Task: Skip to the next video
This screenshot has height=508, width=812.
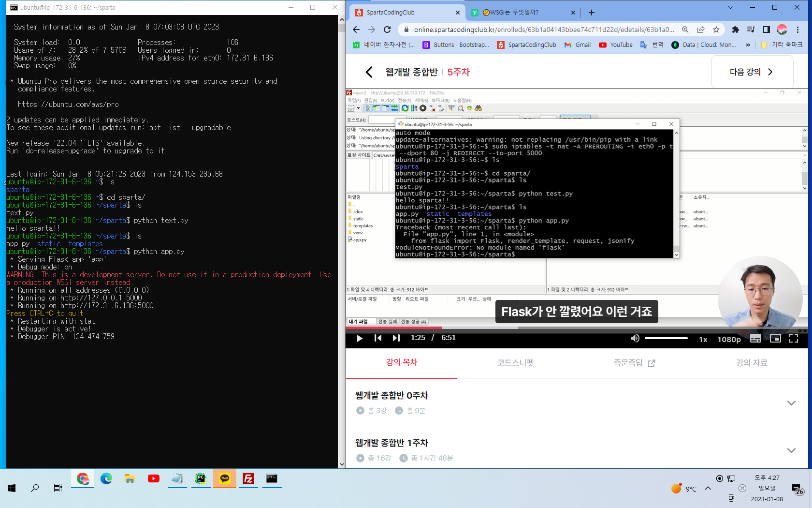Action: pos(396,338)
